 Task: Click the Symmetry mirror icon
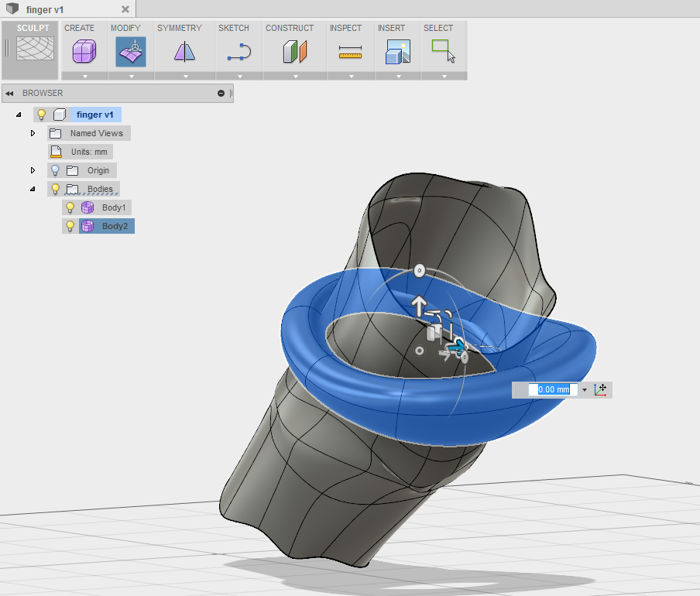184,52
